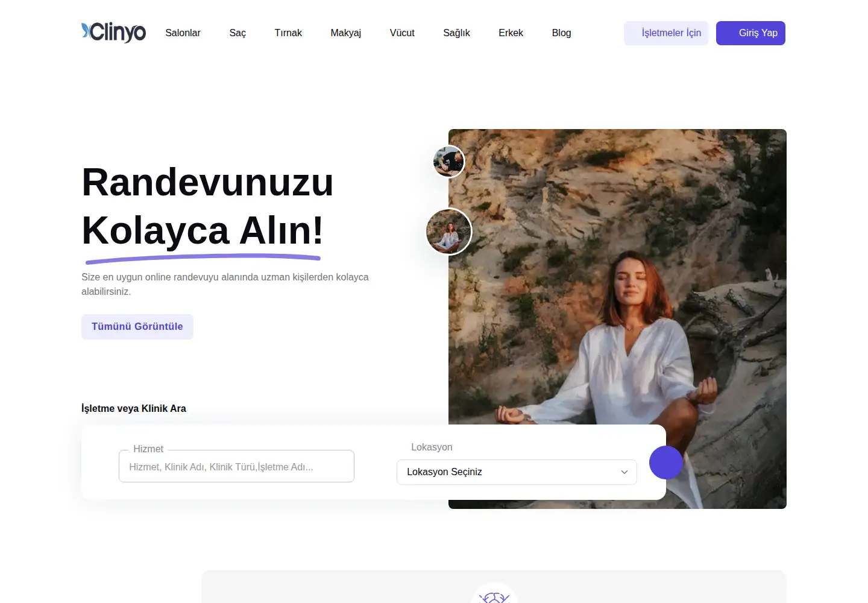Click the Tümünü Görüntüle button
The height and width of the screenshot is (603, 868).
pos(137,327)
